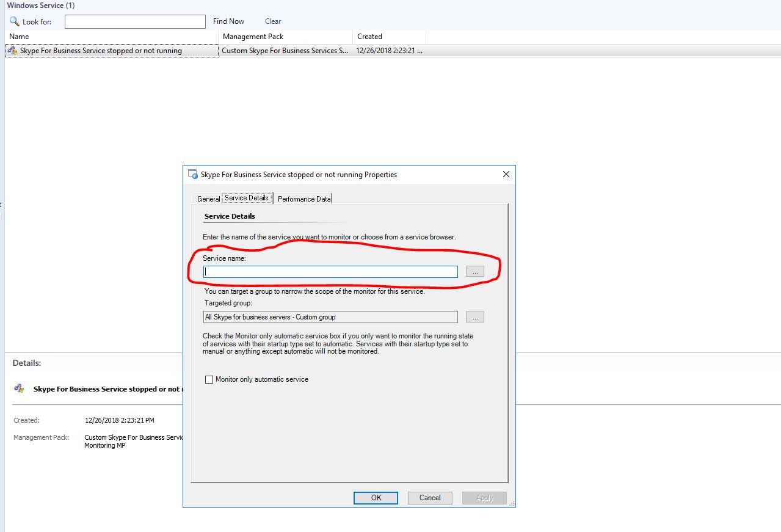This screenshot has width=781, height=532.
Task: Click the 12/26/2018 2:23:21 PM created value in Details
Action: [120, 420]
